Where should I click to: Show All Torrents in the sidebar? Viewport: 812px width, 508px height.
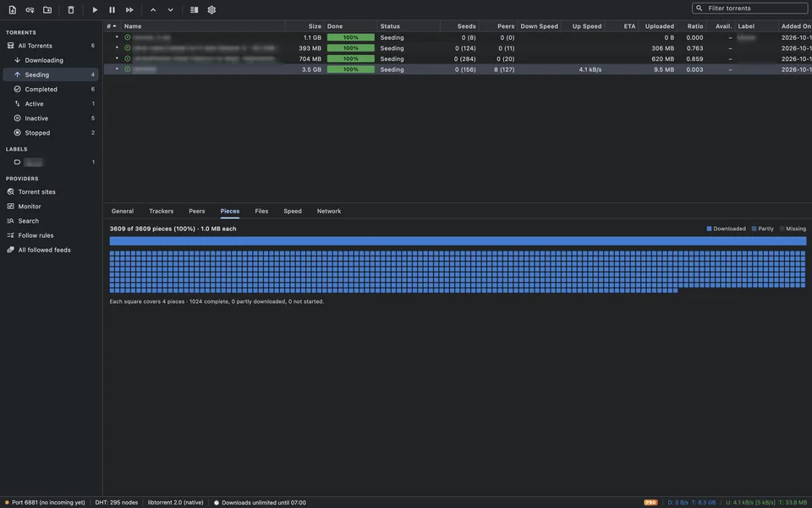(x=50, y=46)
